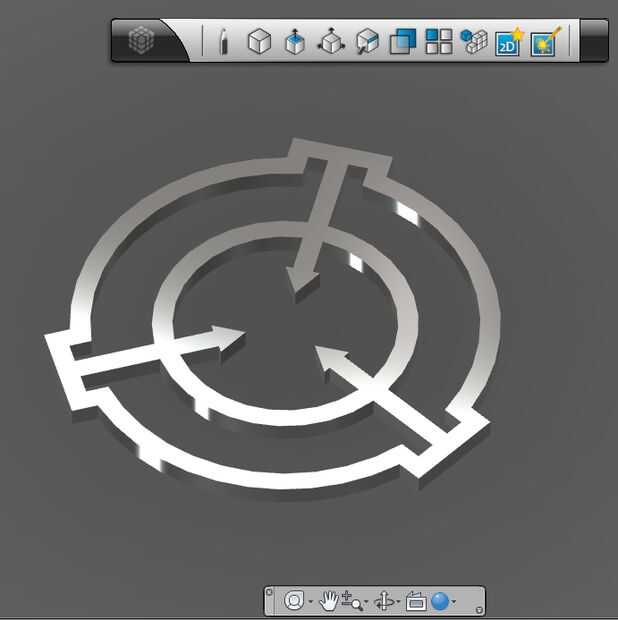Click the render image icon with wand
This screenshot has width=618, height=620.
coord(546,42)
